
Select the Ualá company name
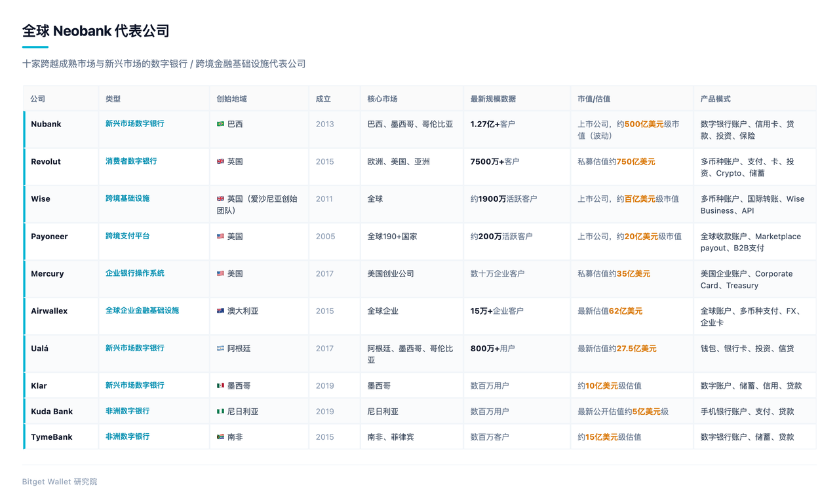[x=40, y=349]
